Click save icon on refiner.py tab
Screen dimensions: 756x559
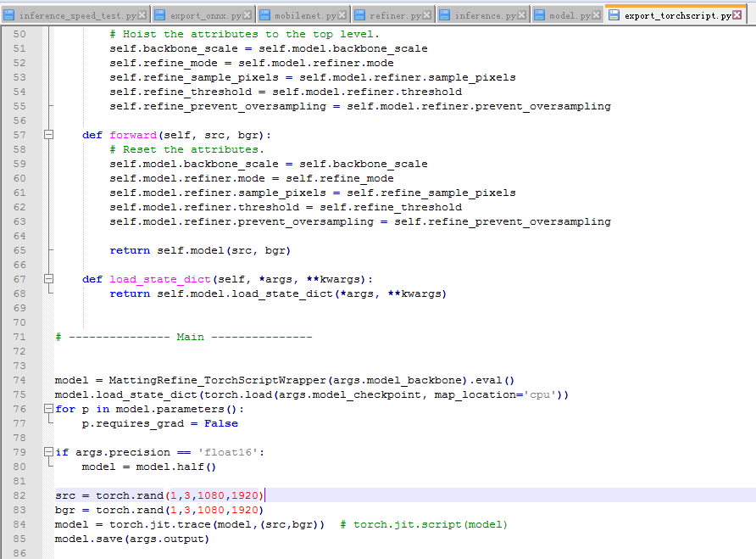(359, 15)
